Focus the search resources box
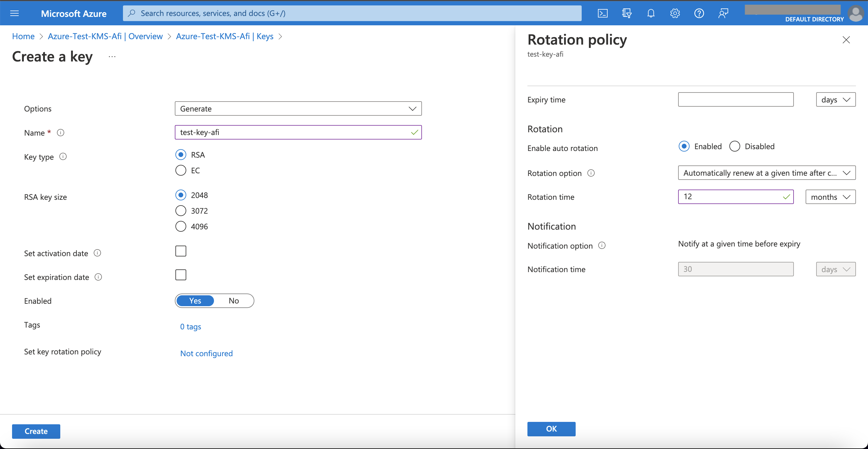This screenshot has width=868, height=449. coord(352,13)
